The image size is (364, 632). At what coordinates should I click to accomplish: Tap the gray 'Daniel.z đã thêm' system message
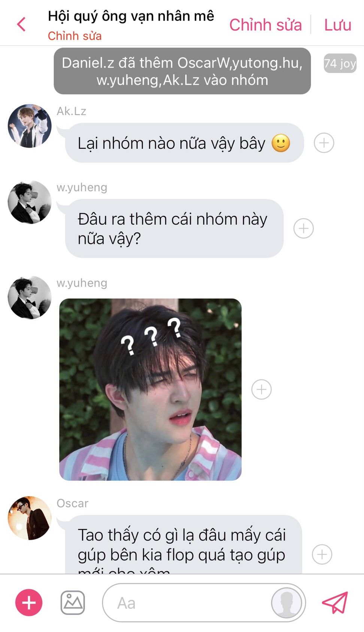[182, 71]
